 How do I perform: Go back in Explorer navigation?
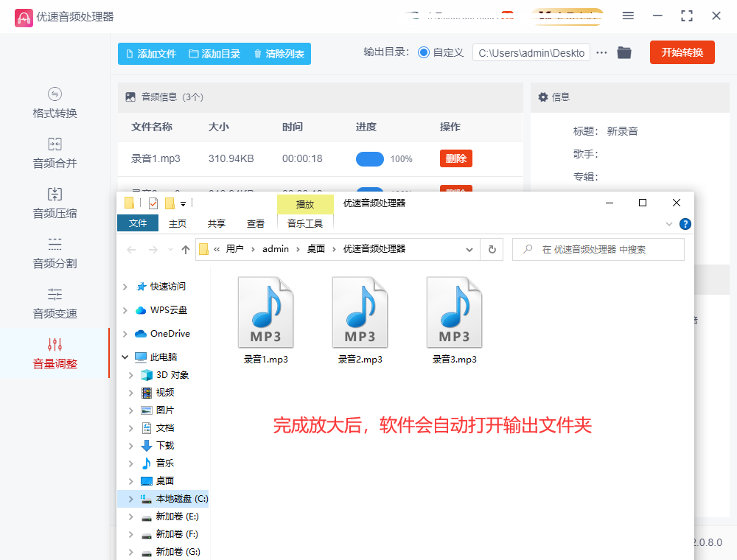pyautogui.click(x=132, y=250)
